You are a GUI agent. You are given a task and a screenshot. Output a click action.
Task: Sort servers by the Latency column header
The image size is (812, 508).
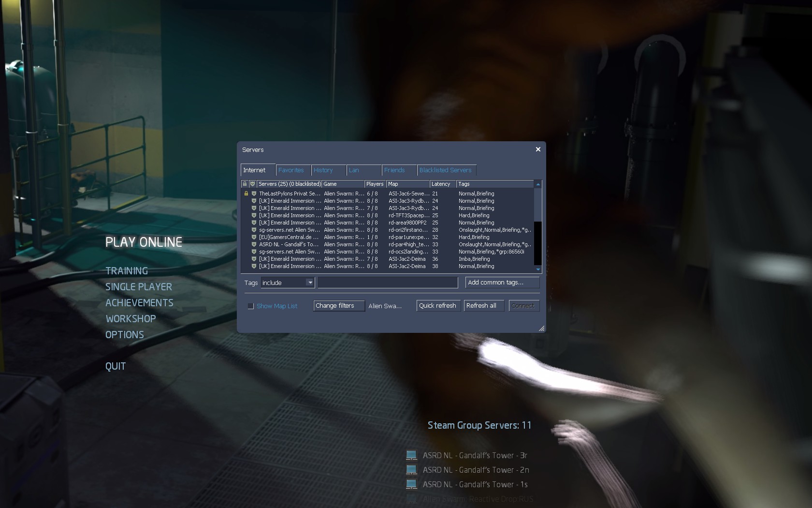point(443,184)
